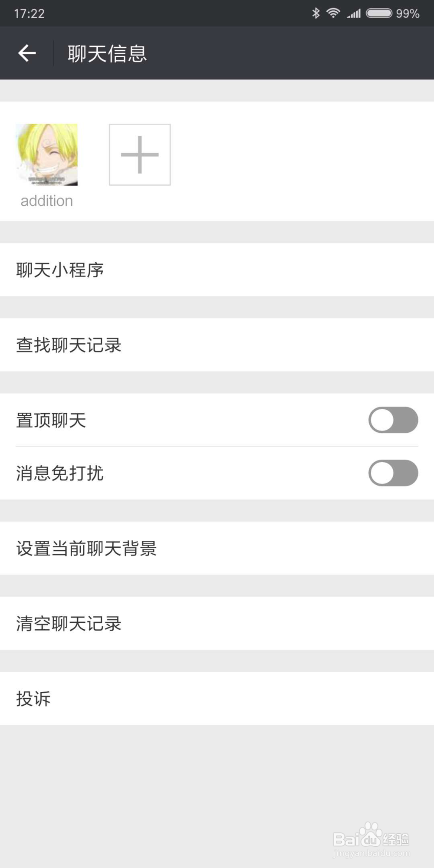434x868 pixels.
Task: Tap the battery indicator icon
Action: pyautogui.click(x=379, y=13)
